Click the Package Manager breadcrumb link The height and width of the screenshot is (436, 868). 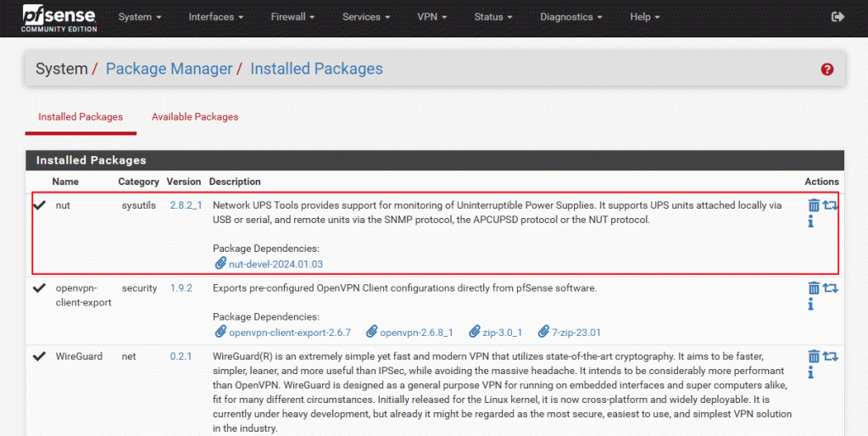pos(169,70)
